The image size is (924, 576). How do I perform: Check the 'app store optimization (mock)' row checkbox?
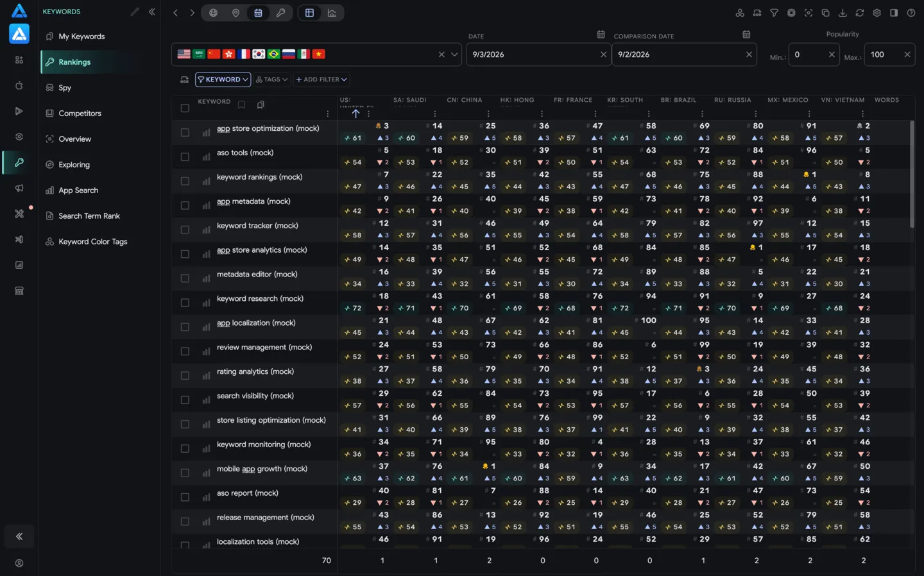(x=185, y=132)
